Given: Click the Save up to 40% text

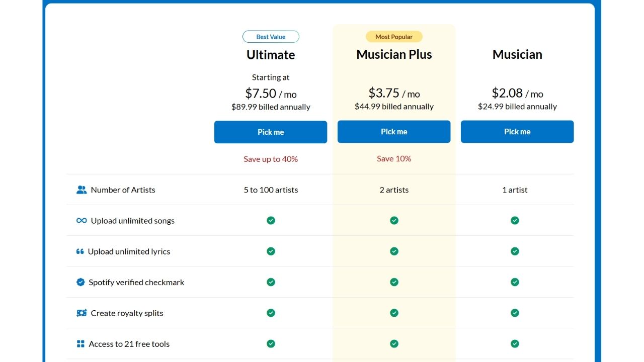Looking at the screenshot, I should tap(271, 159).
